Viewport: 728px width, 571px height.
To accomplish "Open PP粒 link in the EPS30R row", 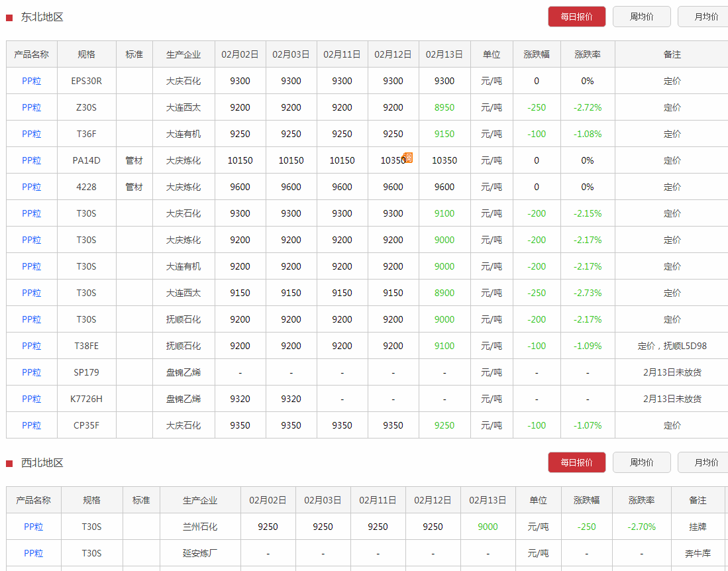I will (x=32, y=81).
